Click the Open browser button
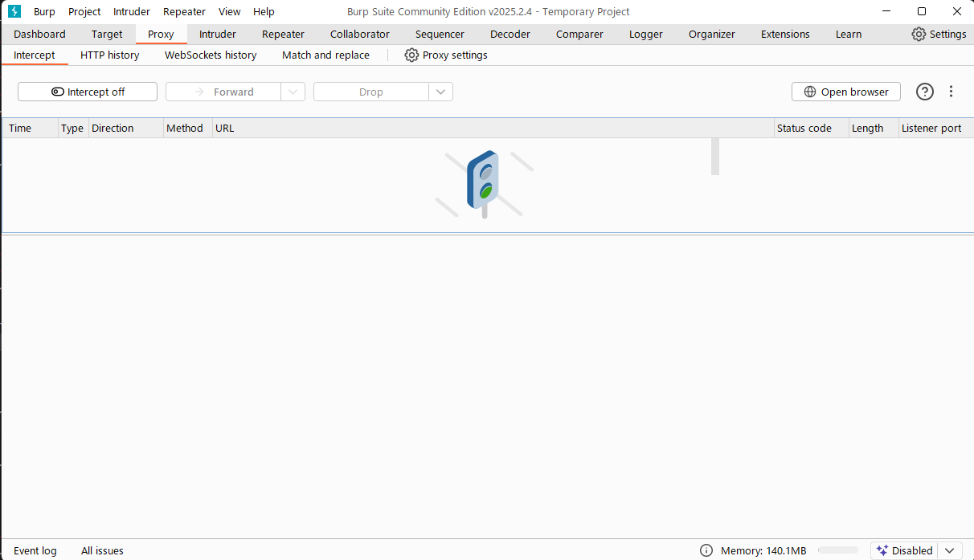 point(846,92)
